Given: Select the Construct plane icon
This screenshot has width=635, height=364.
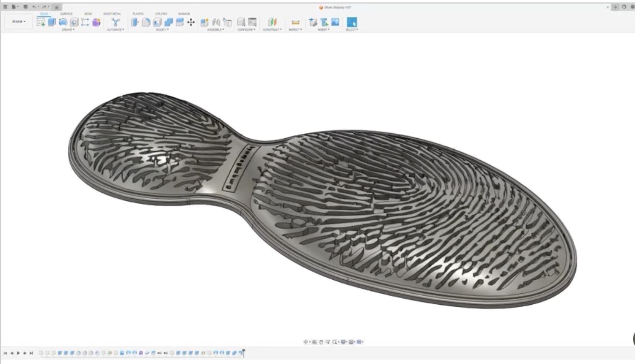Looking at the screenshot, I should tap(273, 22).
